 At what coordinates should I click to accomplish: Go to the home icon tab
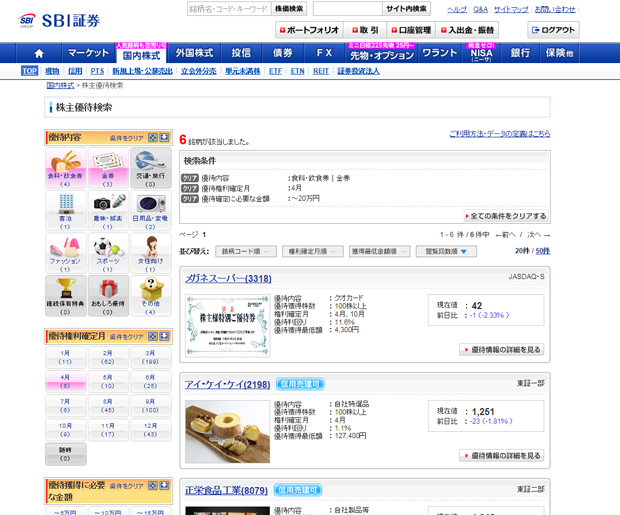[x=39, y=53]
